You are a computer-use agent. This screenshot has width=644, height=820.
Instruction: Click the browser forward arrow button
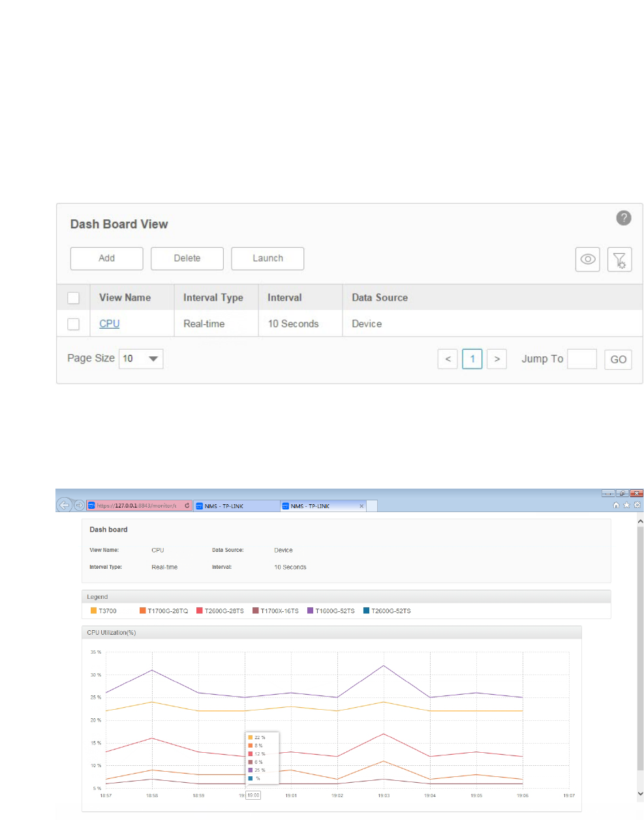(79, 505)
